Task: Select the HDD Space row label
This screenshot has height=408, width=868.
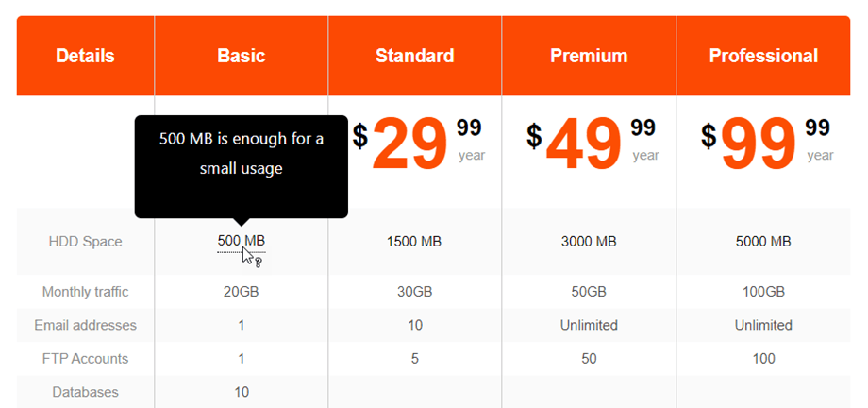Action: (85, 242)
